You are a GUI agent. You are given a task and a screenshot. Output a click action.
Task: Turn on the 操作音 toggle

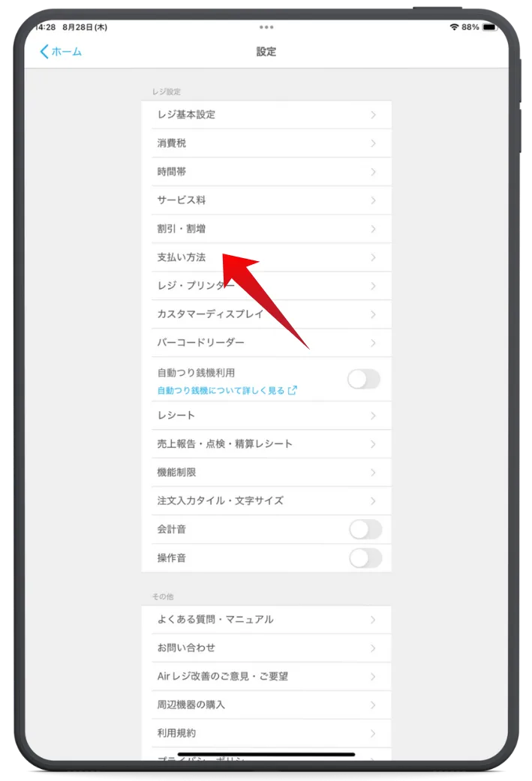(365, 558)
